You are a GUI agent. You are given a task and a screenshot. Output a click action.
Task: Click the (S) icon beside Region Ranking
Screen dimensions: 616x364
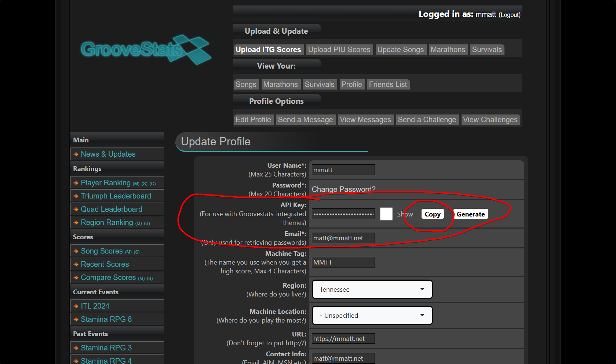(147, 223)
